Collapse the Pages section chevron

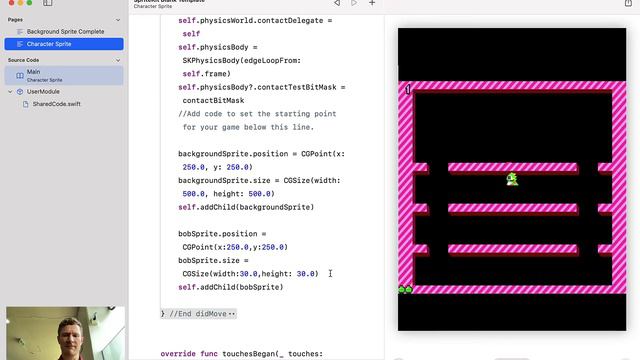tap(118, 20)
